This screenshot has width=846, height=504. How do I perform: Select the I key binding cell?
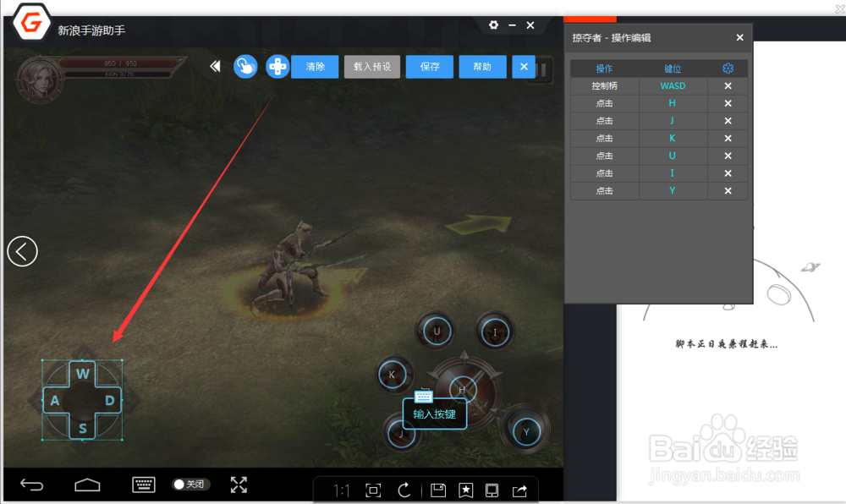coord(673,173)
